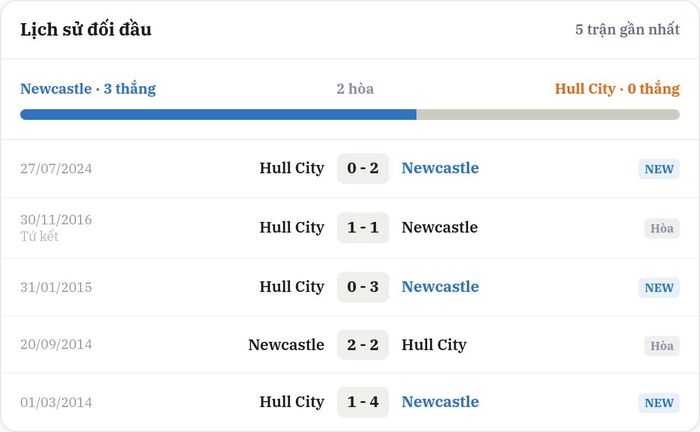Open Hull City in the 20/09/2014 row
Screen dimensions: 700x432
tap(434, 345)
